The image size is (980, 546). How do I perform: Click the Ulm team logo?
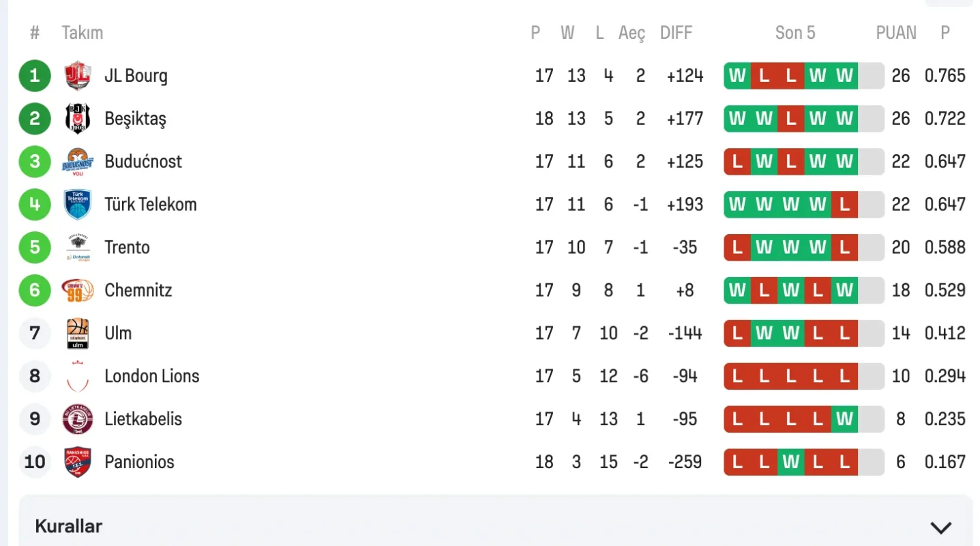point(78,334)
